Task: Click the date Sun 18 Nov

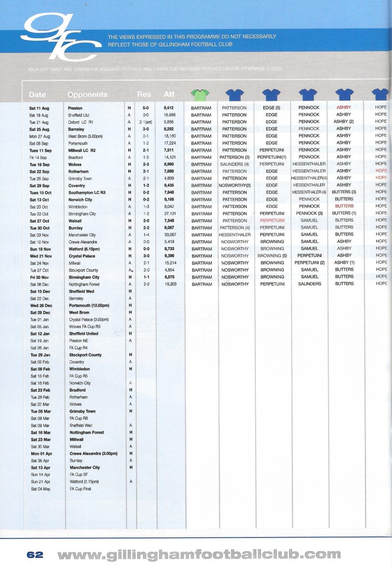Action: pos(40,249)
